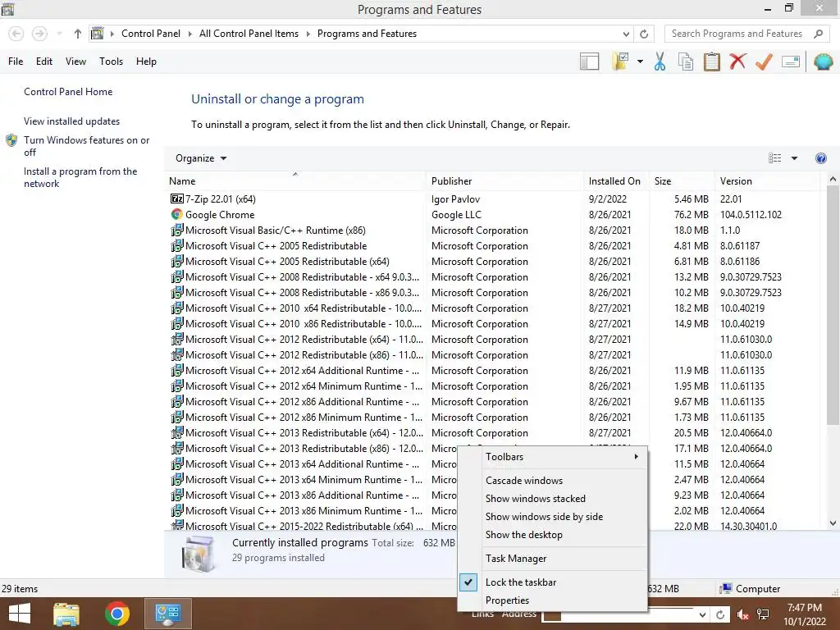
Task: Click the muted volume tray icon
Action: (x=742, y=614)
